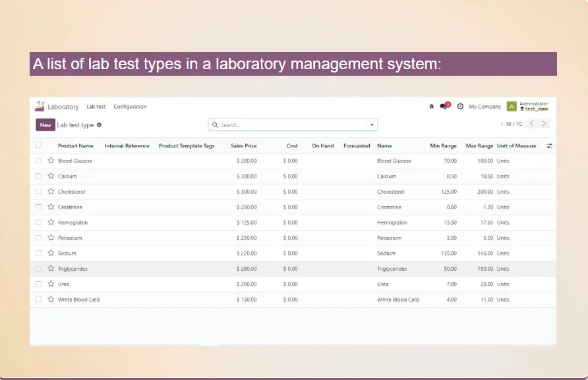The width and height of the screenshot is (588, 380).
Task: Click the star next to Urea
Action: pyautogui.click(x=51, y=284)
